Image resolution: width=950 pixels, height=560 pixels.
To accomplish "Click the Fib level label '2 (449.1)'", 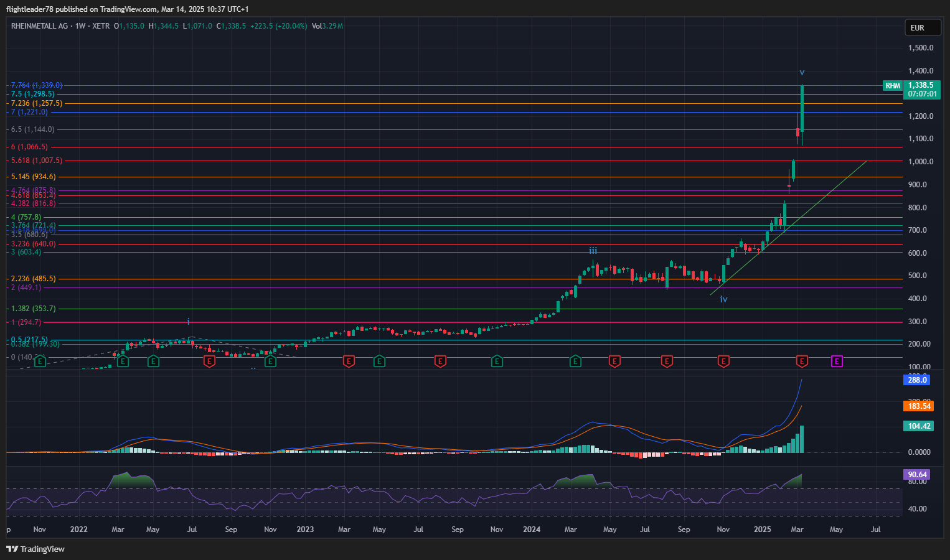I will (x=26, y=287).
